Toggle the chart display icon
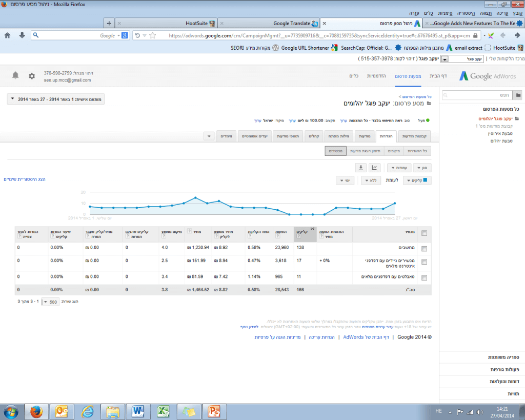This screenshot has width=525, height=420. click(375, 168)
